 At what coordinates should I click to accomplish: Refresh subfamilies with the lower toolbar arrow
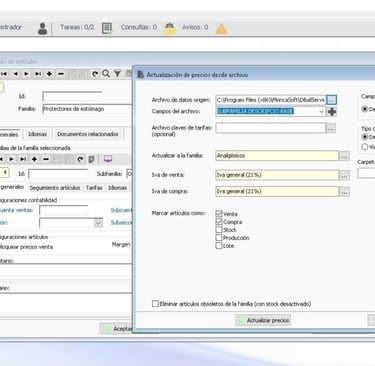80,159
